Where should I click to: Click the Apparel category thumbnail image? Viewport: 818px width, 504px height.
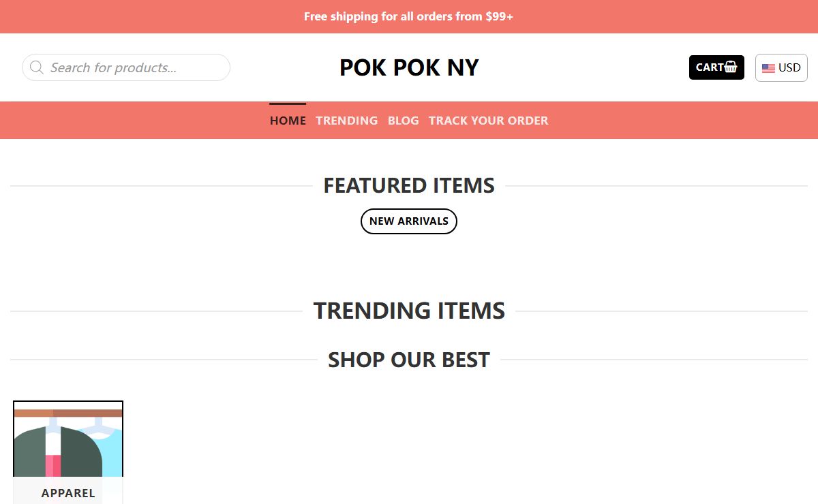coord(68,452)
